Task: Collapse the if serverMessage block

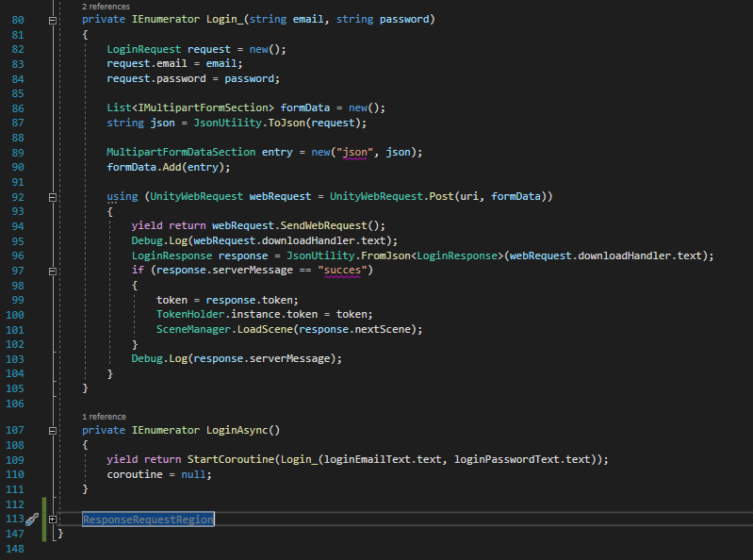Action: pos(52,271)
